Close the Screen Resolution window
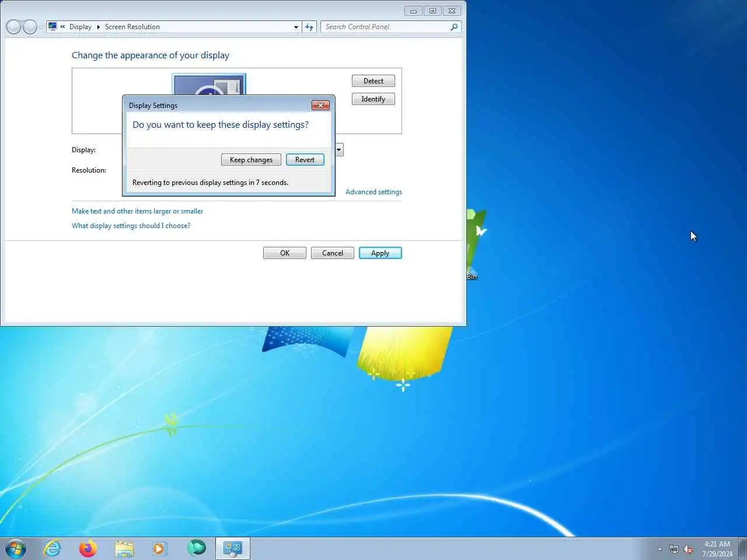This screenshot has height=560, width=747. pyautogui.click(x=452, y=11)
